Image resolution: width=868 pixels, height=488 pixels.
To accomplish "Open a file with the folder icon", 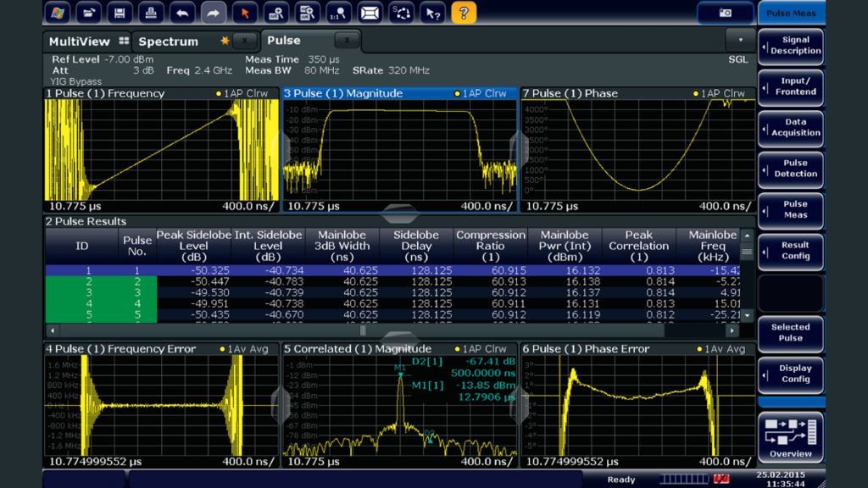I will (x=89, y=13).
